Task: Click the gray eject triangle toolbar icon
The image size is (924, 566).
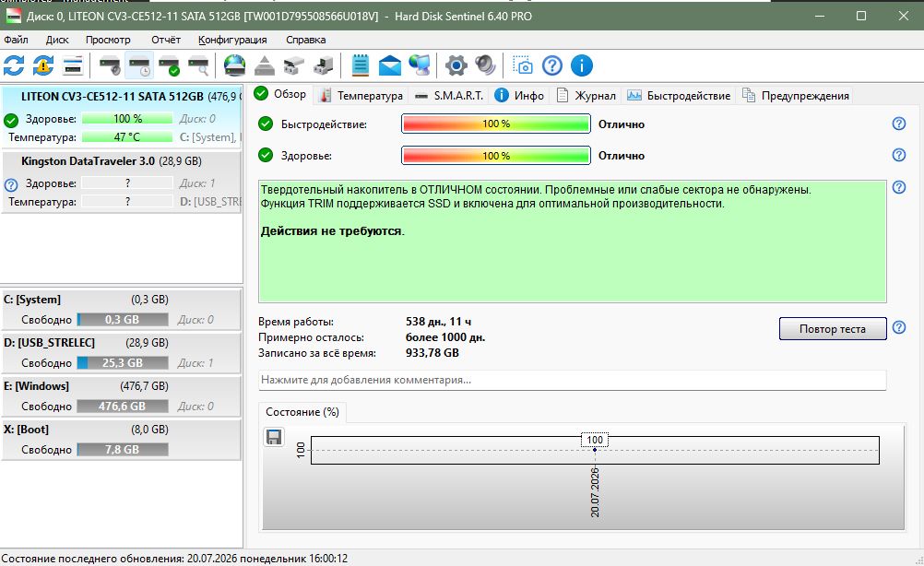Action: [x=265, y=65]
